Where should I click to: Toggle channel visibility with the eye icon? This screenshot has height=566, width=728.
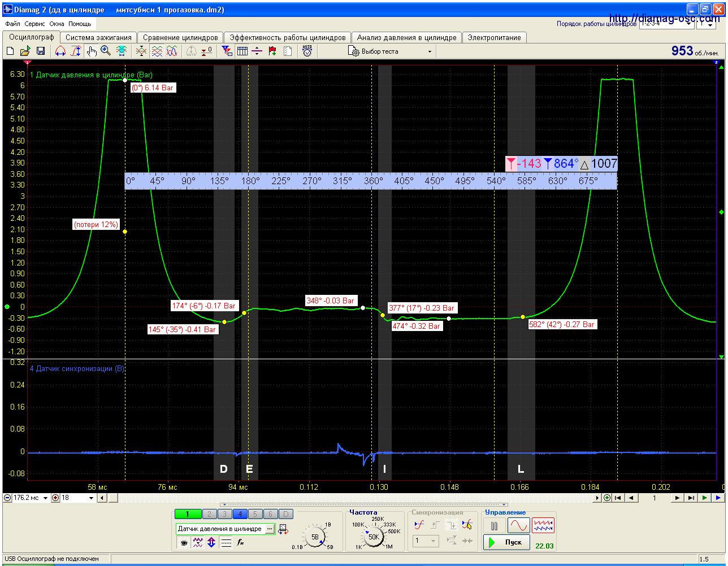pyautogui.click(x=183, y=542)
